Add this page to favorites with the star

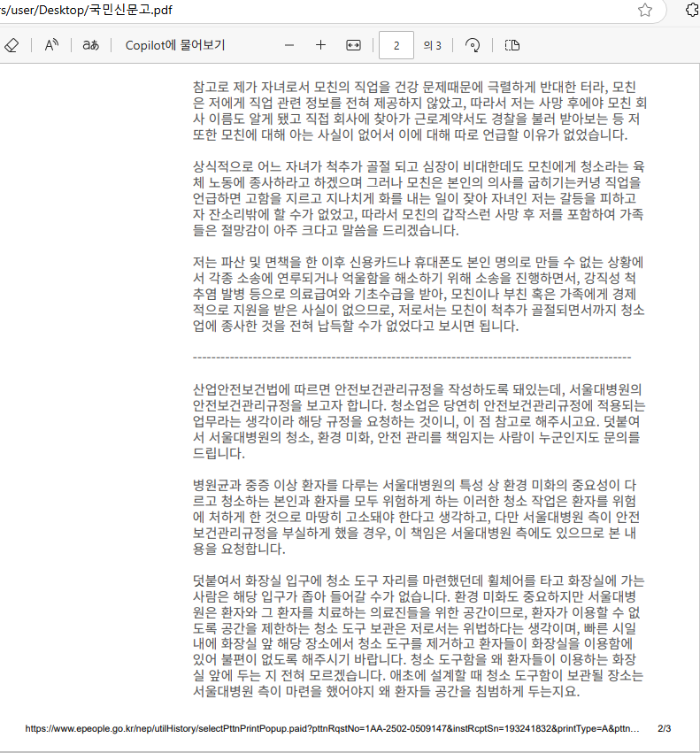point(645,10)
